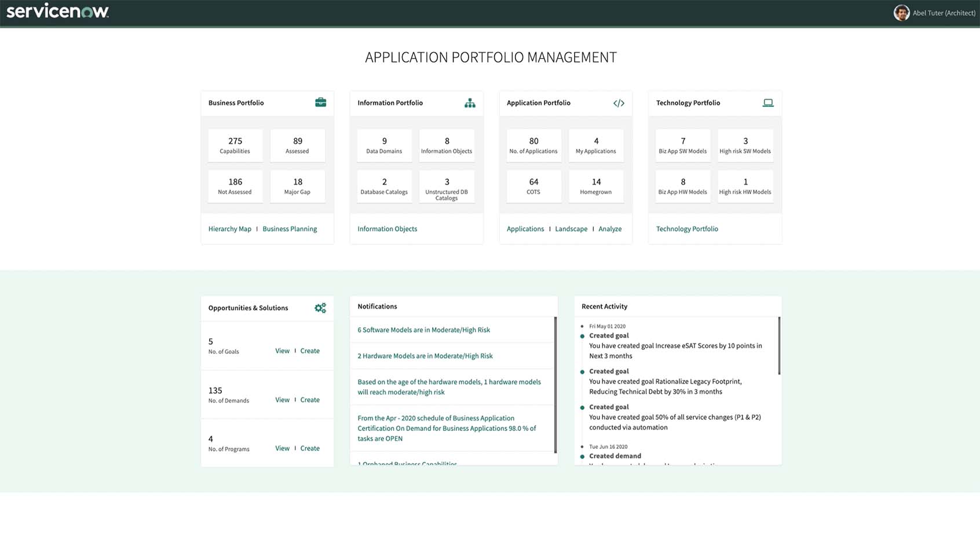Open the Business Planning link
This screenshot has width=980, height=545.
coord(290,229)
